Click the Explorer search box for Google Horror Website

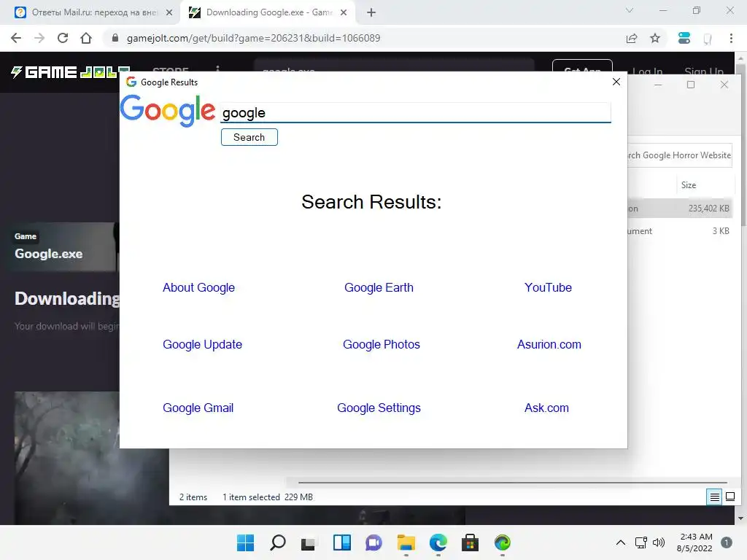[680, 155]
